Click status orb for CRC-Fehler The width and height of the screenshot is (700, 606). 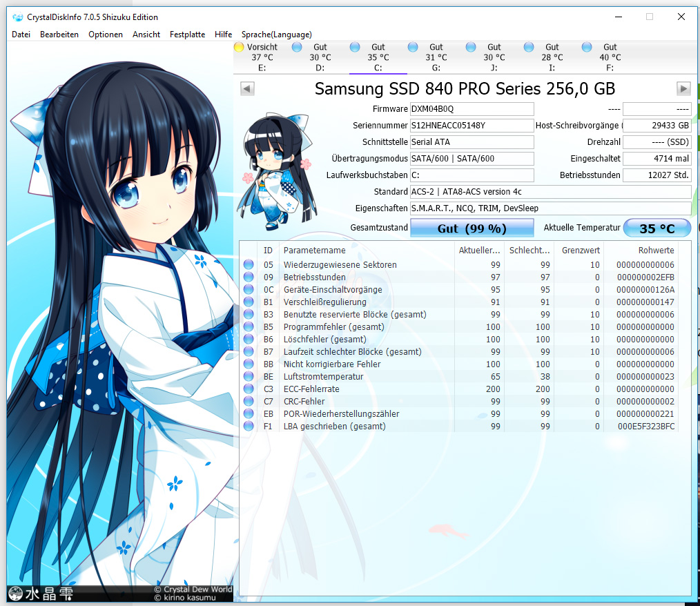[x=249, y=401]
